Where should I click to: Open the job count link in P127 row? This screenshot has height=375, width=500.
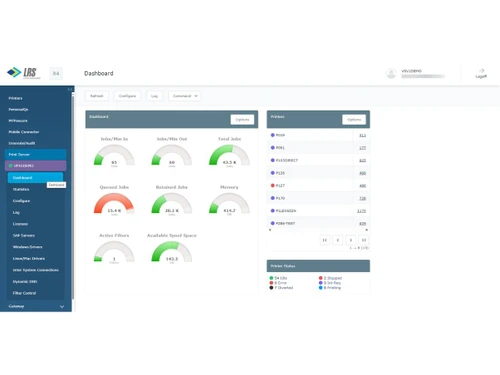click(x=363, y=186)
